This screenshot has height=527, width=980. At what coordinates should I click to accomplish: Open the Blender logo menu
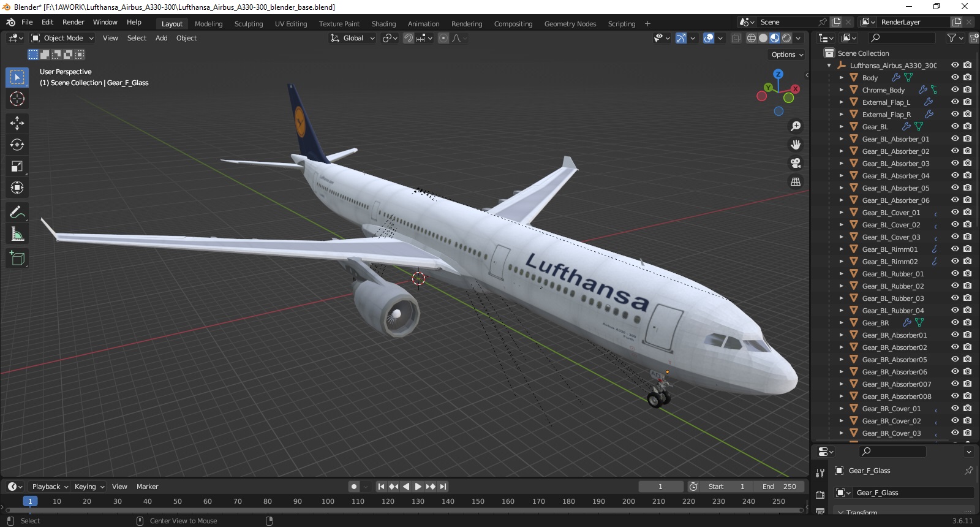10,22
